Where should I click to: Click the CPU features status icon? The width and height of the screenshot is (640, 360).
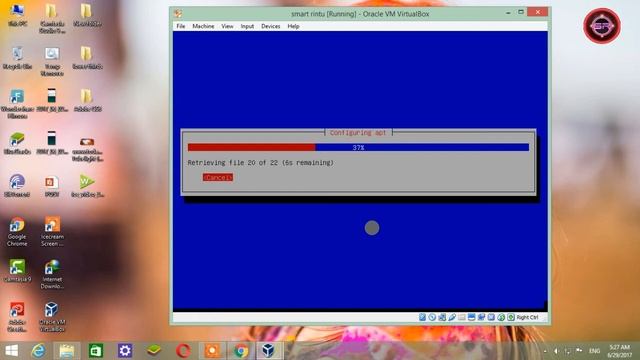(x=491, y=317)
